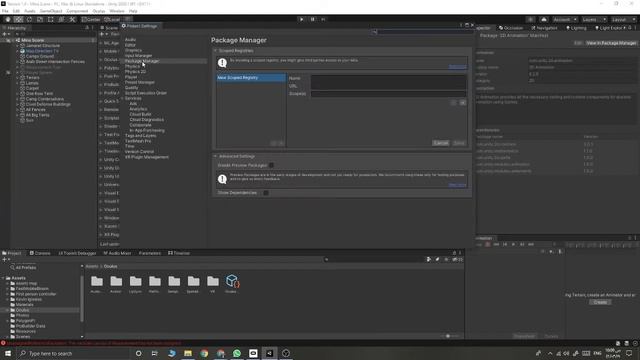Select Physics 2D settings category

pyautogui.click(x=135, y=71)
